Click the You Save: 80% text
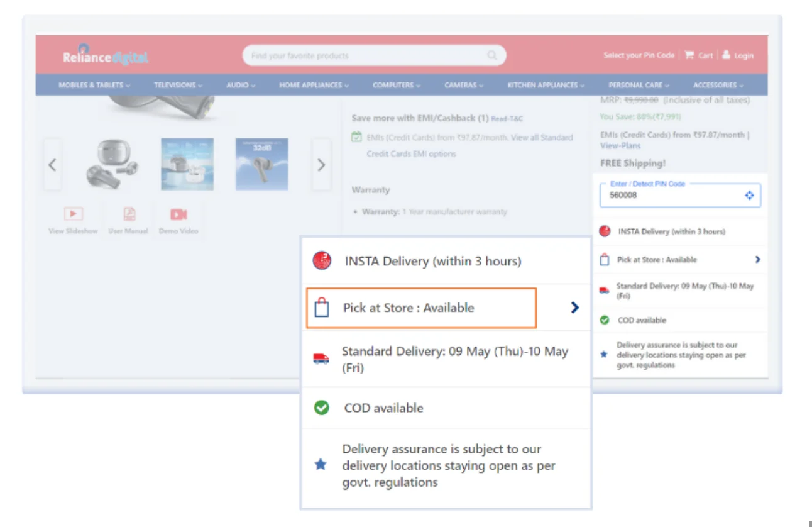The image size is (812, 527). click(x=640, y=117)
